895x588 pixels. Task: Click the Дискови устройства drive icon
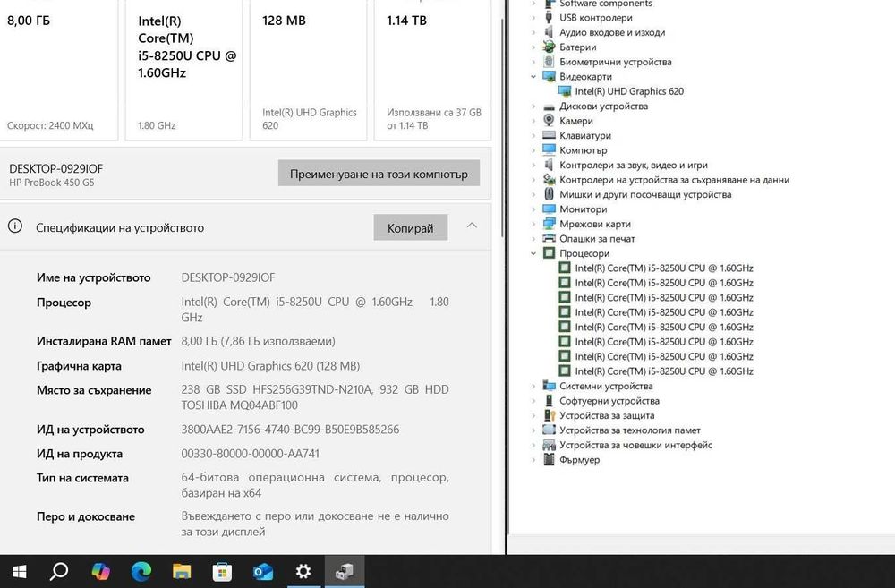550,107
